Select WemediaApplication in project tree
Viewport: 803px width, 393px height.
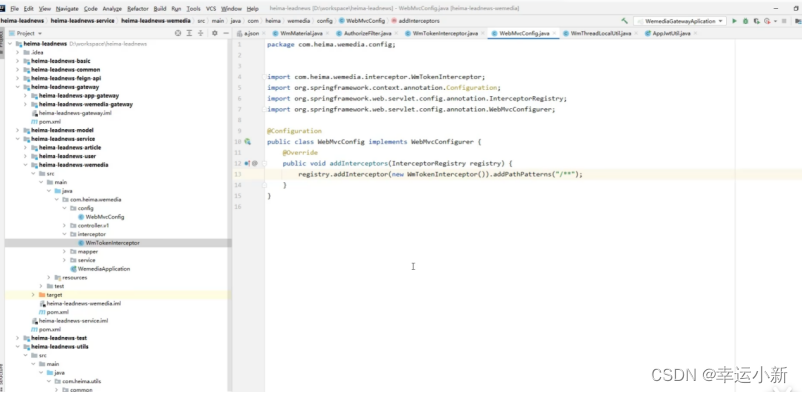click(x=103, y=269)
